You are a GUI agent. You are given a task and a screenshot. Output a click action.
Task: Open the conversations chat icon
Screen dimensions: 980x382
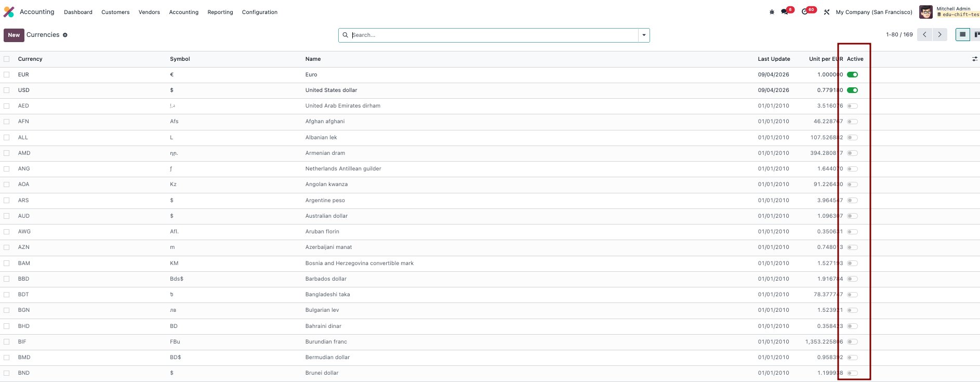785,11
